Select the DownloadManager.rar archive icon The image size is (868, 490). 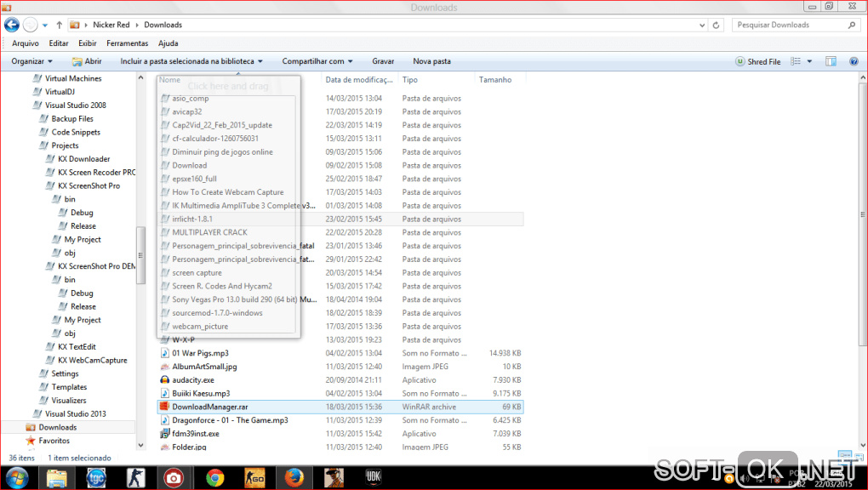point(164,407)
